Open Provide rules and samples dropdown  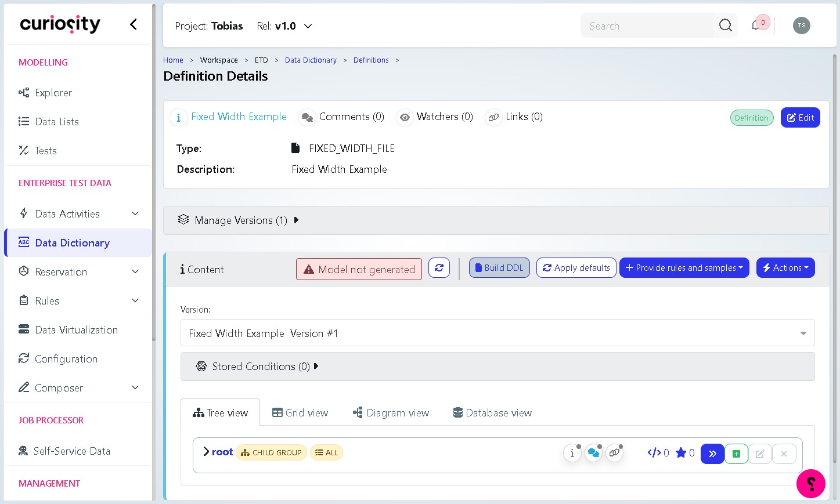[684, 268]
